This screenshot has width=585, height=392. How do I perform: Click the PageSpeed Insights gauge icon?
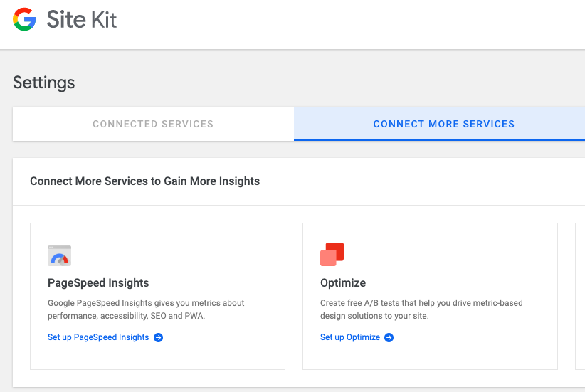[x=59, y=255]
